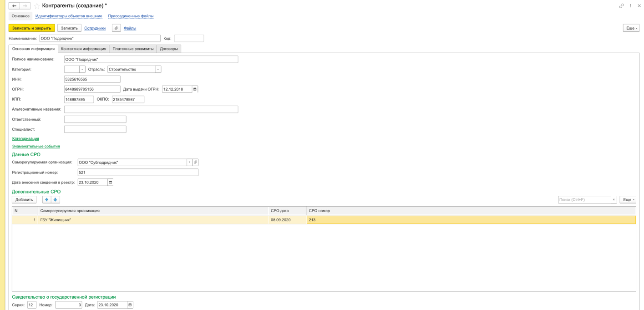Viewport: 644px width, 310px height.
Task: Open calendar for Дата выдачи ОГРН
Action: click(x=195, y=89)
